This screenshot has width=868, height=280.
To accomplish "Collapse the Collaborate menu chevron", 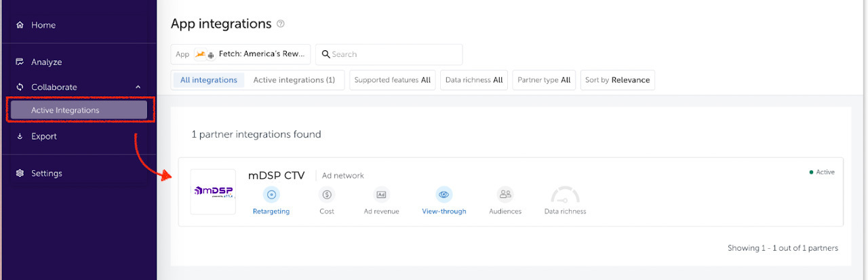I will coord(138,87).
